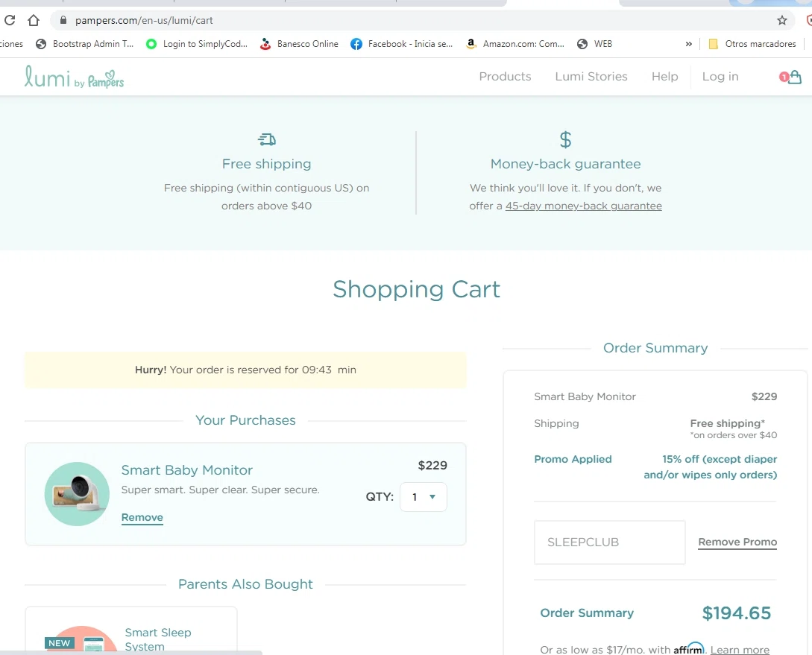The width and height of the screenshot is (812, 655).
Task: Open Login to SimplyCod bookmark
Action: (197, 44)
